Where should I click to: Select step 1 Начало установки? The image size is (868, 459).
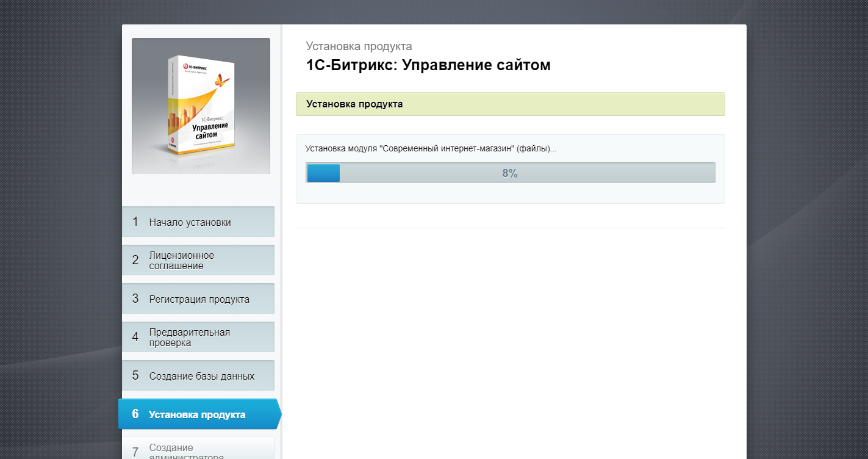click(198, 222)
